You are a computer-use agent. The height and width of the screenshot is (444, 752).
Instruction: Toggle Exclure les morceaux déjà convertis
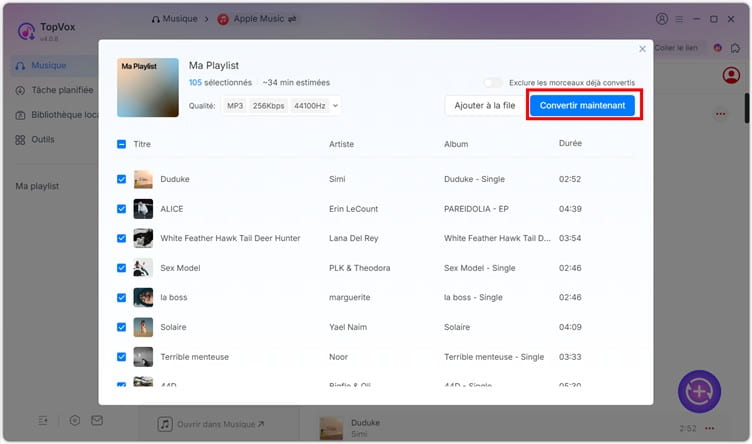(x=493, y=83)
